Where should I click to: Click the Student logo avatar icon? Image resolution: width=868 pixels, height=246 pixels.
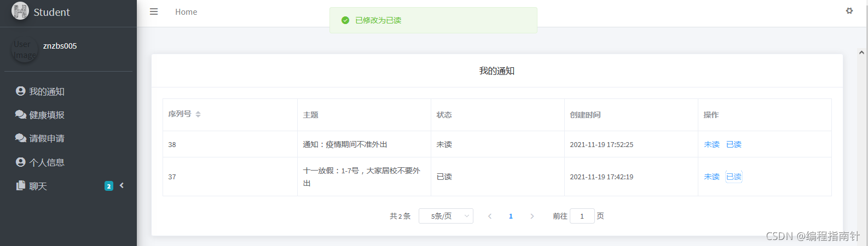pyautogui.click(x=20, y=11)
